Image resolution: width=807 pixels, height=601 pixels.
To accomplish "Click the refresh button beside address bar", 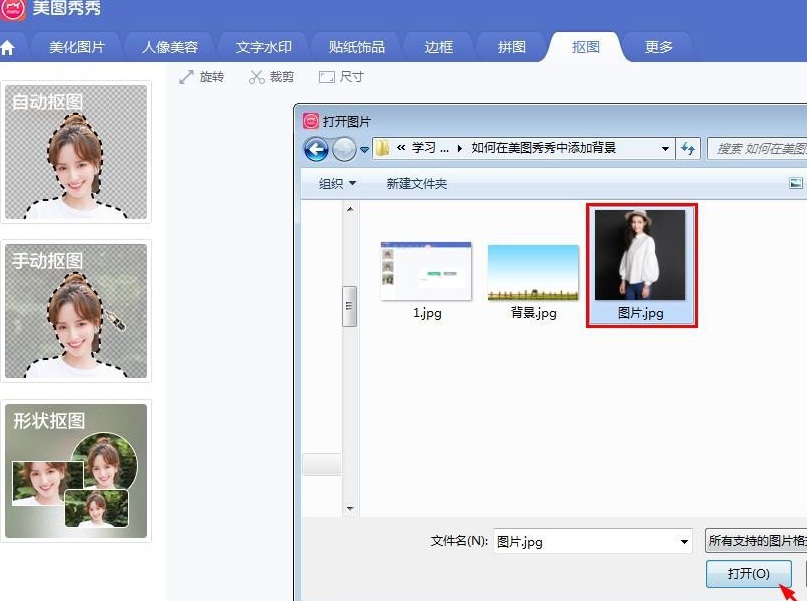I will [688, 149].
